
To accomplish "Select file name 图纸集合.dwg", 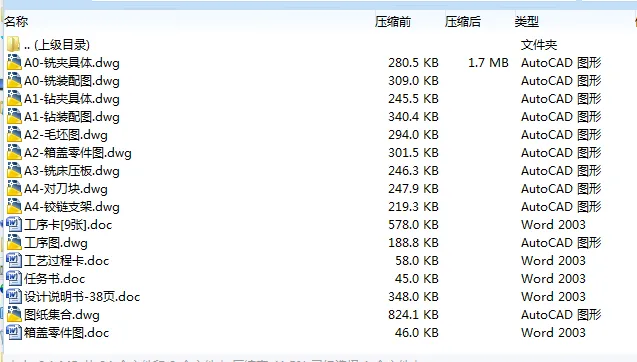I will coord(62,314).
